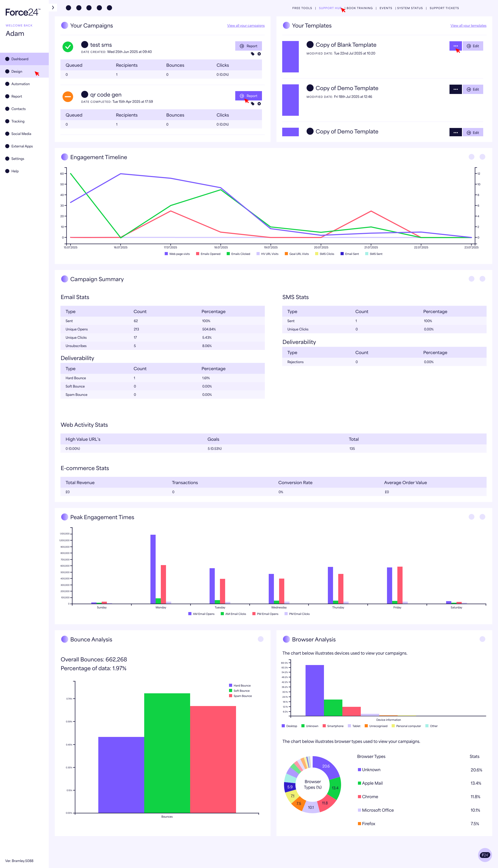Open settings gear on qr code gen campaign
The image size is (498, 868).
[259, 104]
